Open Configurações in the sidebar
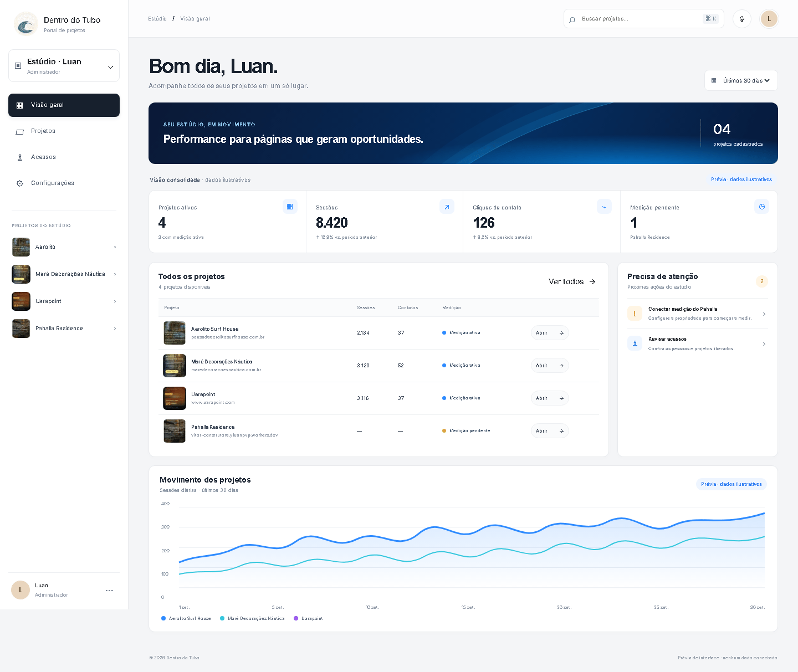 [x=64, y=183]
